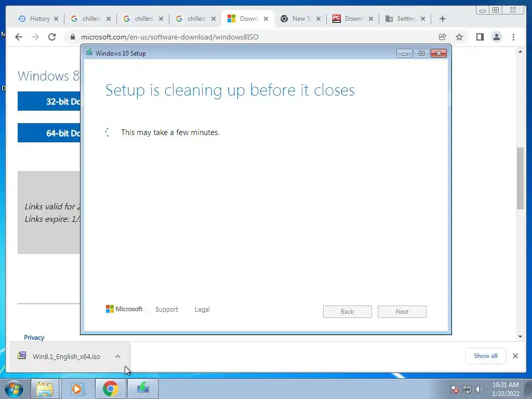Click the Microsoft logo in Setup dialog
This screenshot has width=532, height=399.
[124, 309]
